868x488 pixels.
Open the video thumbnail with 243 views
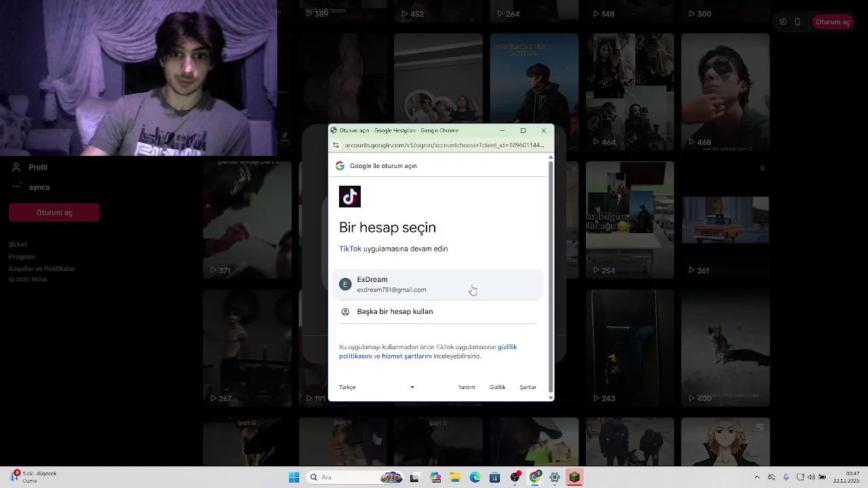(x=630, y=348)
